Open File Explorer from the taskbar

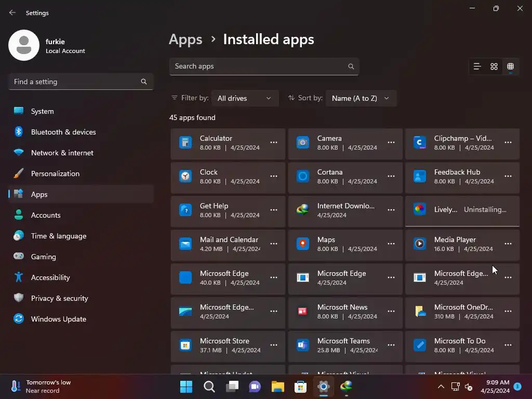(x=277, y=387)
